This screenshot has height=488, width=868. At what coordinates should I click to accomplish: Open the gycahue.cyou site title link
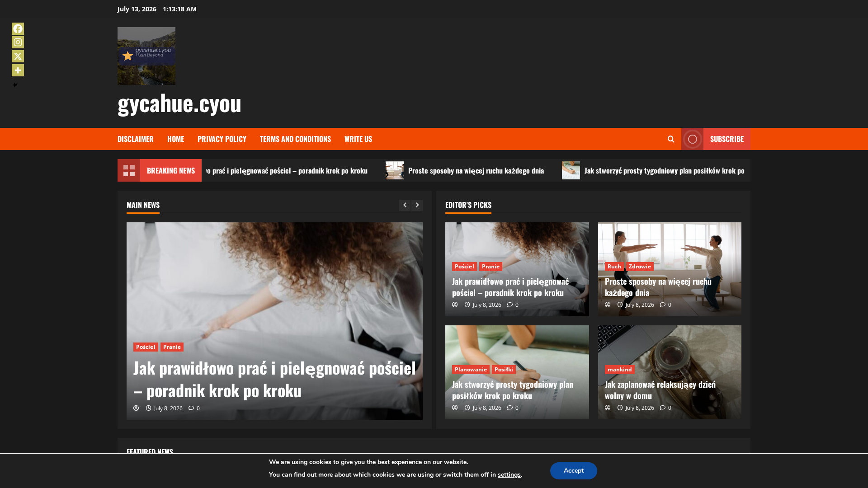(x=179, y=103)
